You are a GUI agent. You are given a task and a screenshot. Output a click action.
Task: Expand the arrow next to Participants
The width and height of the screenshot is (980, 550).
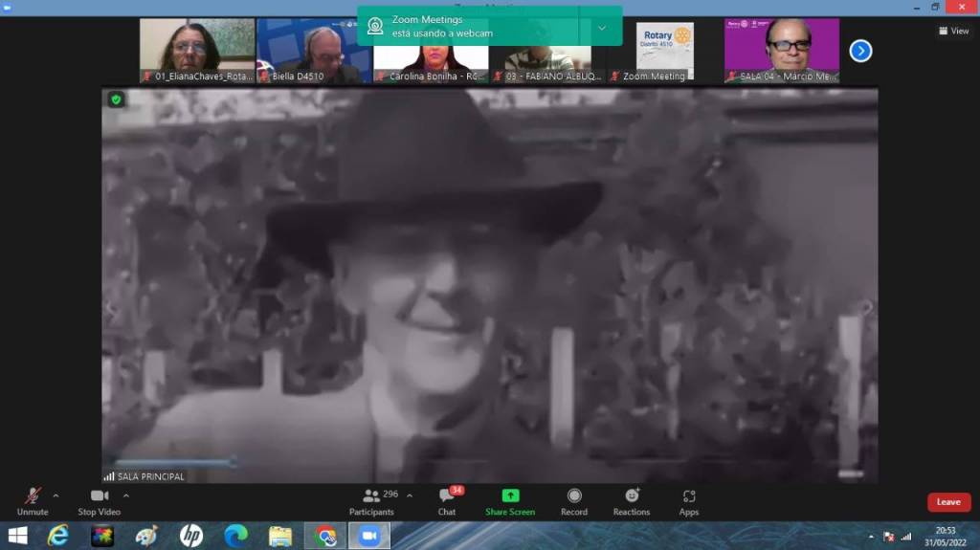pos(410,495)
